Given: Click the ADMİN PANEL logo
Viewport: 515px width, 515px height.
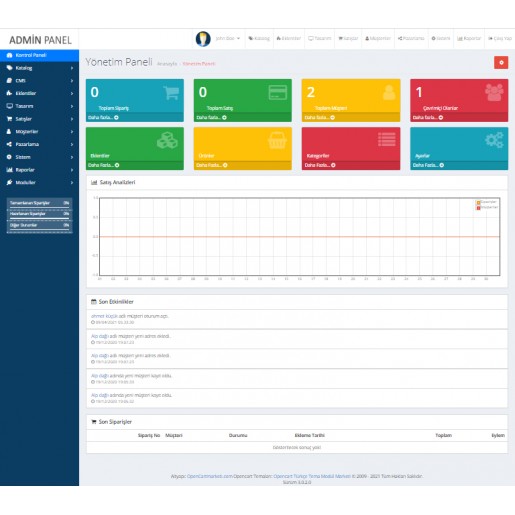Looking at the screenshot, I should click(x=40, y=40).
